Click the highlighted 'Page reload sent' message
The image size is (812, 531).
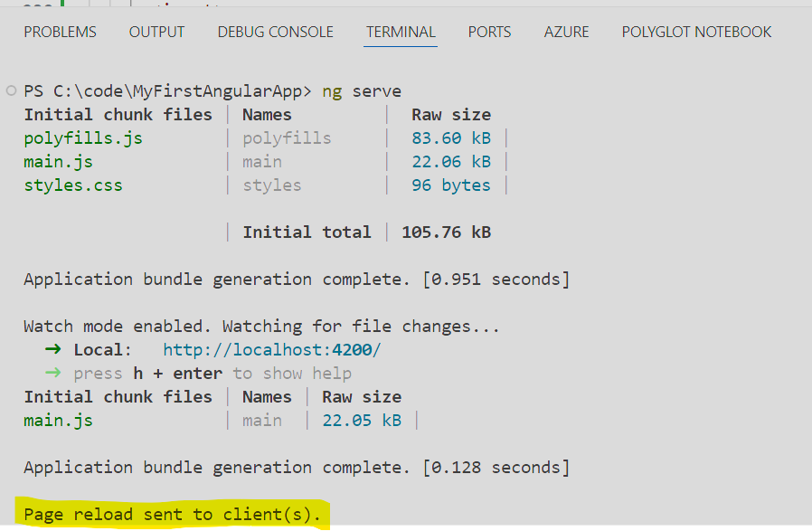click(172, 515)
